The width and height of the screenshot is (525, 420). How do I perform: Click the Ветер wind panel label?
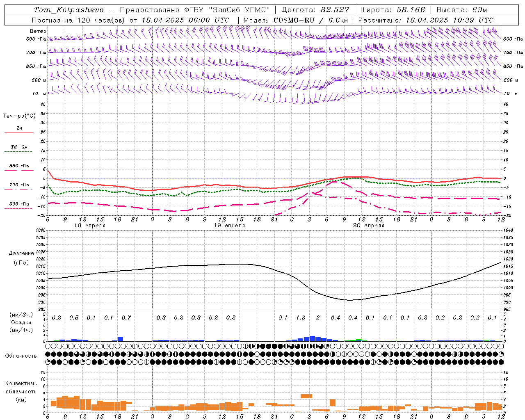point(38,31)
